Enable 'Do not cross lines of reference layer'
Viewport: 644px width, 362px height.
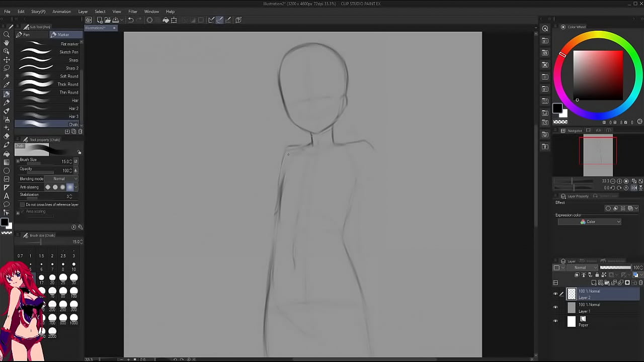(x=22, y=205)
